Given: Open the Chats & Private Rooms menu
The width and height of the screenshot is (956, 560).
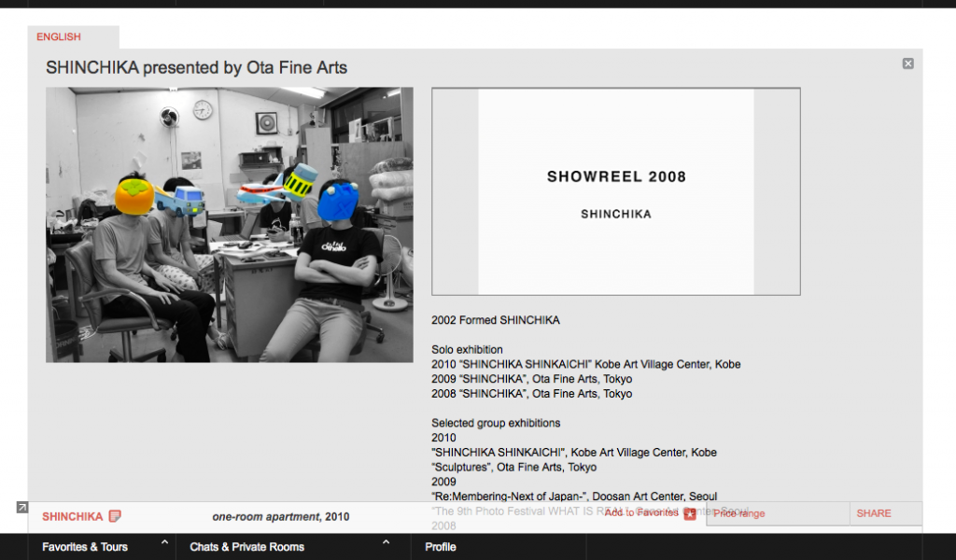Looking at the screenshot, I should [x=246, y=547].
